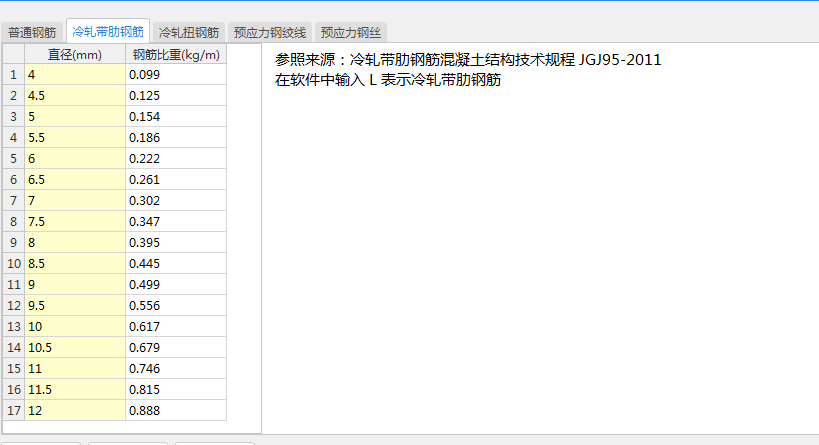The image size is (819, 445).
Task: Open the 预应力钢丝 tab
Action: tap(350, 32)
